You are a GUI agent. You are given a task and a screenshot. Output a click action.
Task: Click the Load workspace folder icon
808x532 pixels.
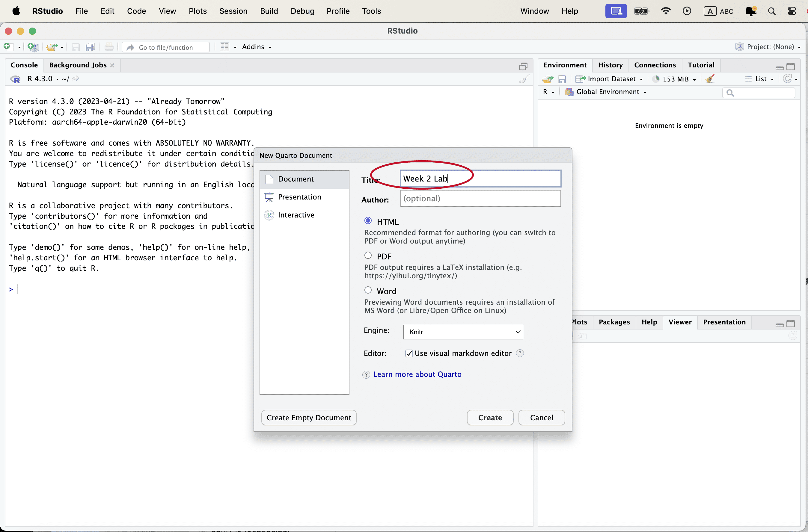pyautogui.click(x=547, y=79)
